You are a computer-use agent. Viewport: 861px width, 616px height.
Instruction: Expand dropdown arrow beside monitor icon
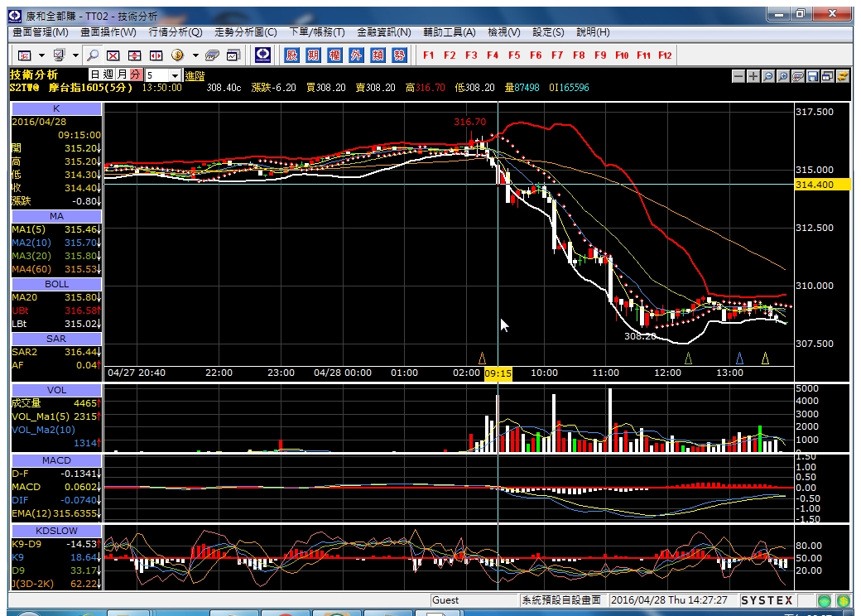tap(76, 55)
